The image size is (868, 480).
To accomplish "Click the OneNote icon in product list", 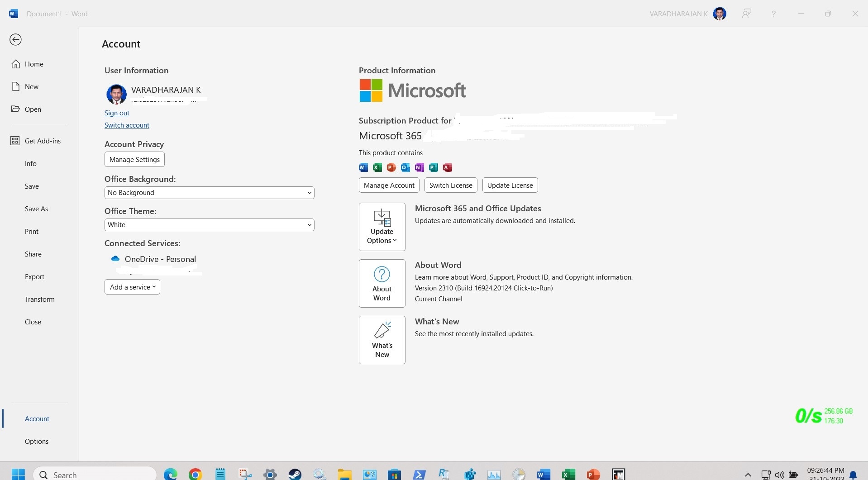I will (420, 167).
